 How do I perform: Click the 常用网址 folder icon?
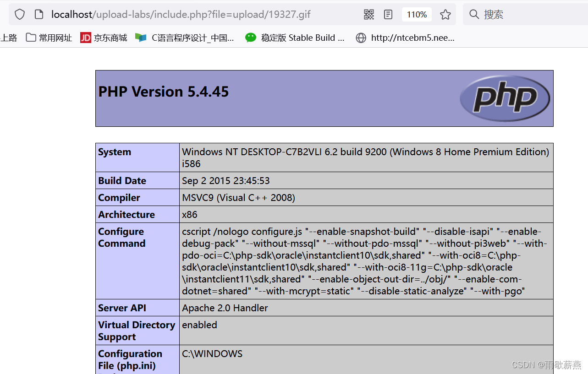coord(31,38)
